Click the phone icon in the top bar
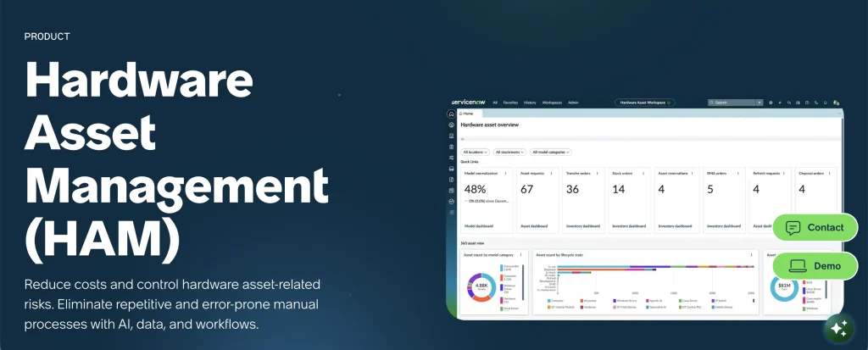This screenshot has height=350, width=868. pyautogui.click(x=816, y=103)
